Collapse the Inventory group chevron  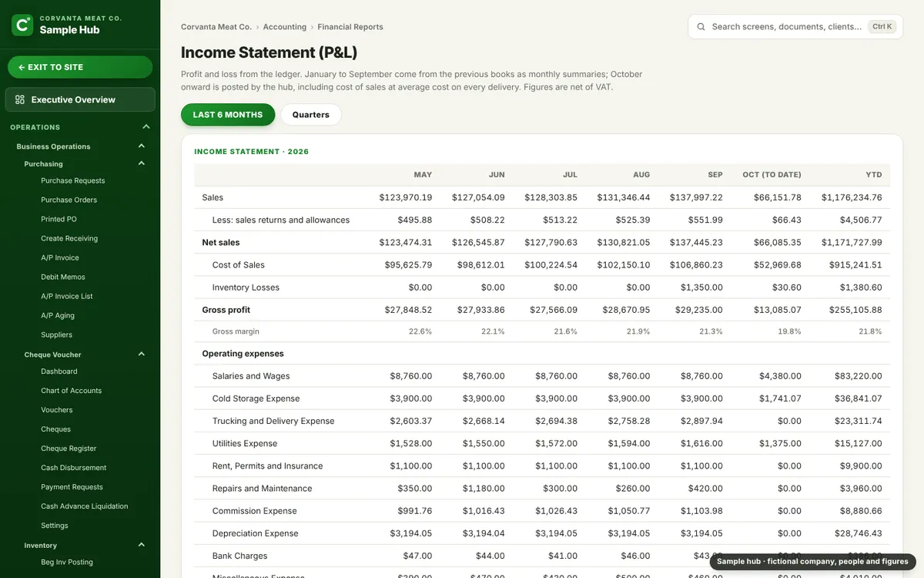[x=142, y=545]
